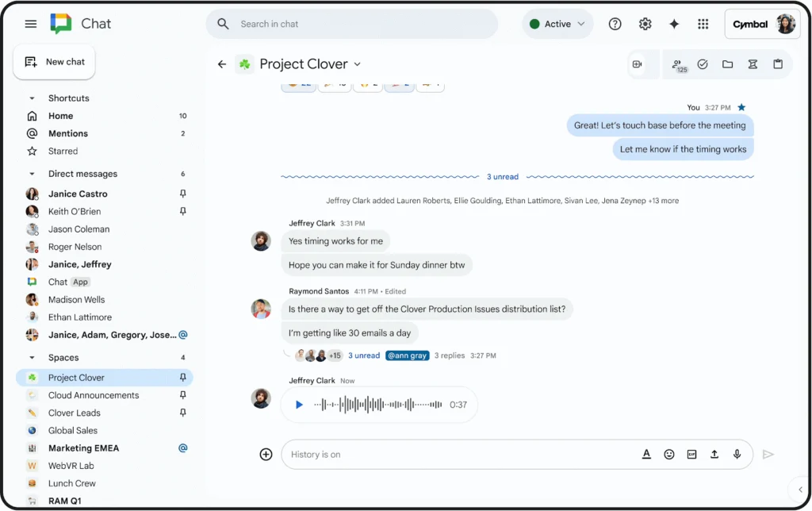Collapse the Spaces section in sidebar
The width and height of the screenshot is (812, 511).
[x=33, y=357]
